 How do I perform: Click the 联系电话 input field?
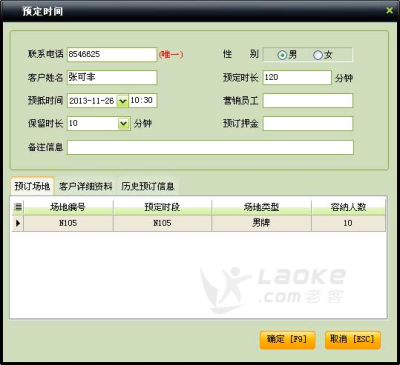[112, 54]
